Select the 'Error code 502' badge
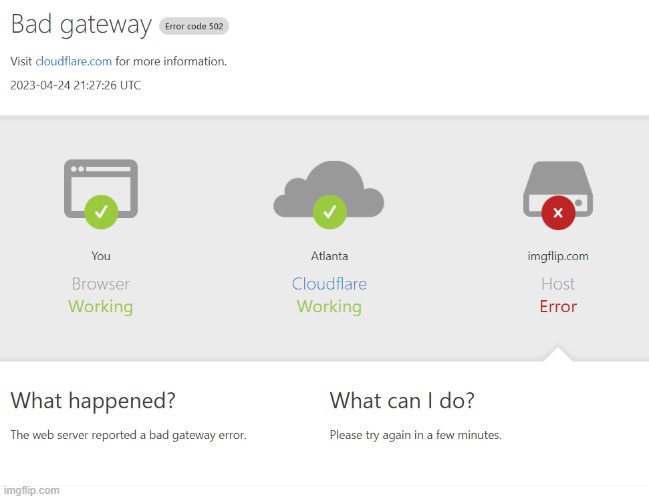 (x=194, y=26)
